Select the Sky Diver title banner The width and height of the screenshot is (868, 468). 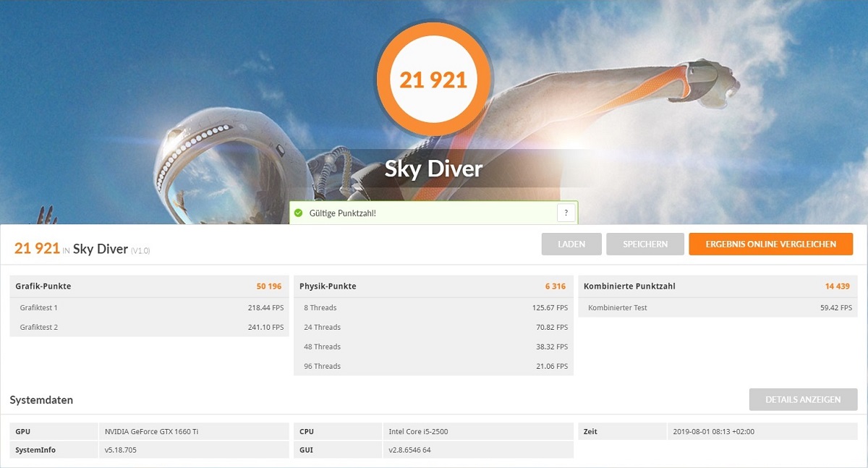click(433, 169)
